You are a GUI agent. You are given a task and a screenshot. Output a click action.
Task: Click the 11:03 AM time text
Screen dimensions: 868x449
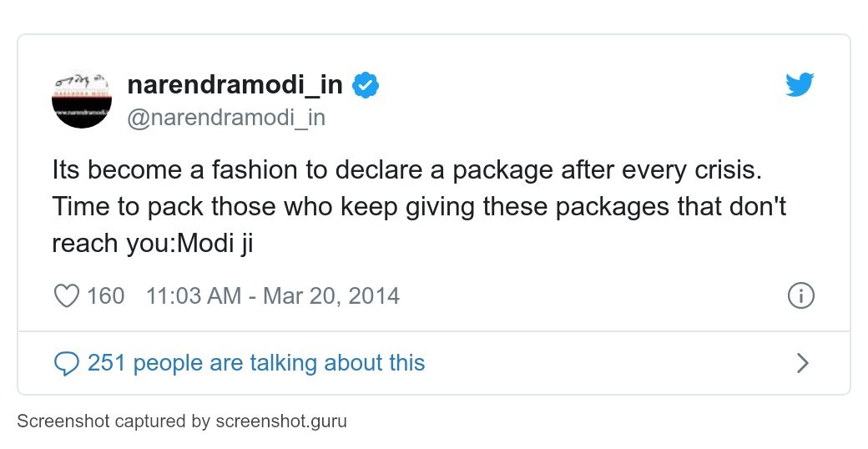point(193,295)
